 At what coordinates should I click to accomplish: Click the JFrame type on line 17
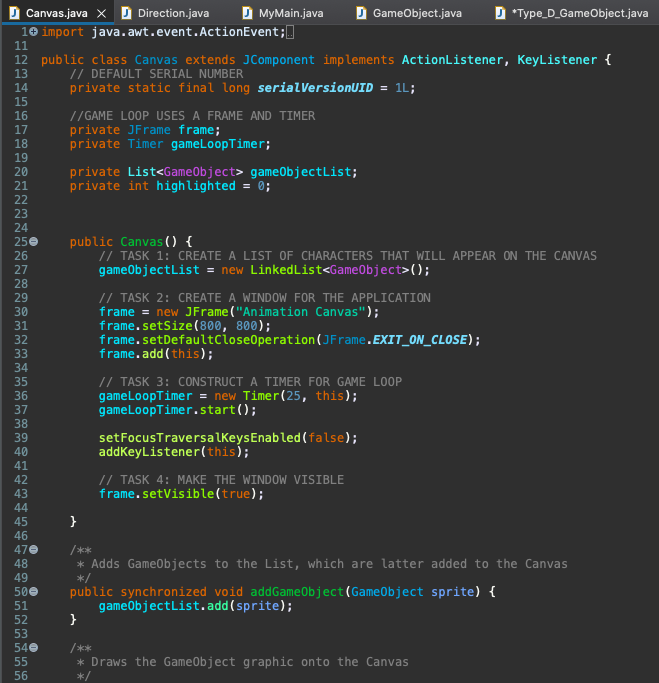coord(149,130)
